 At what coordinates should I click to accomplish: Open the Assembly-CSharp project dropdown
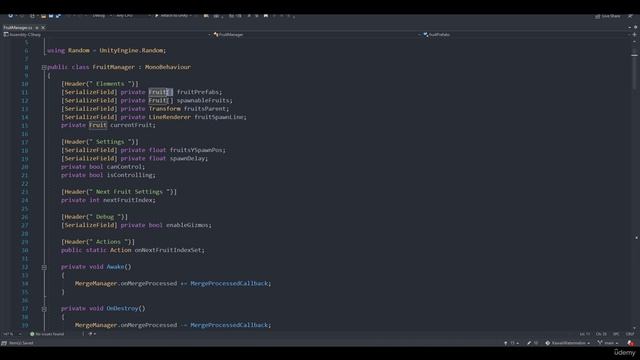click(106, 35)
